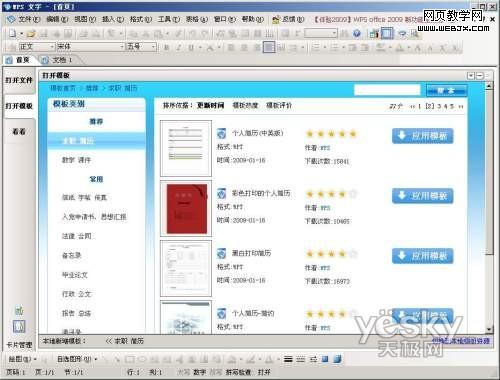Screen dimensions: 500x380
Task: Toggle Bold formatting
Action: tap(166, 48)
